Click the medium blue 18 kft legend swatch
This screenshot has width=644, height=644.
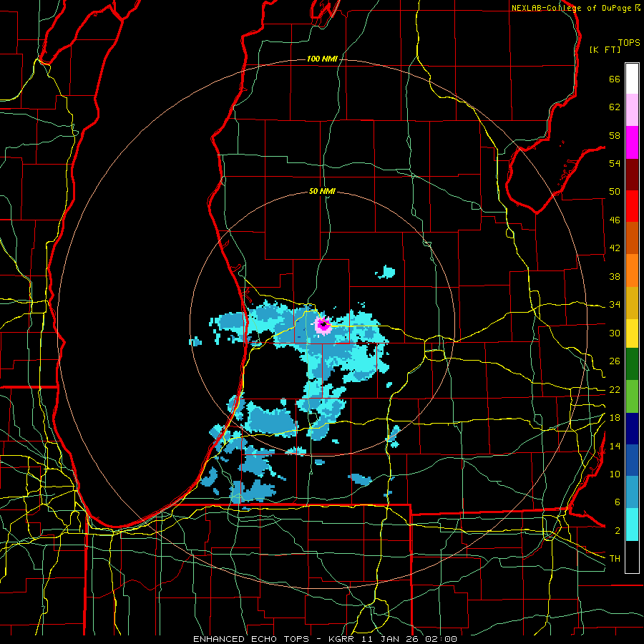(x=632, y=460)
